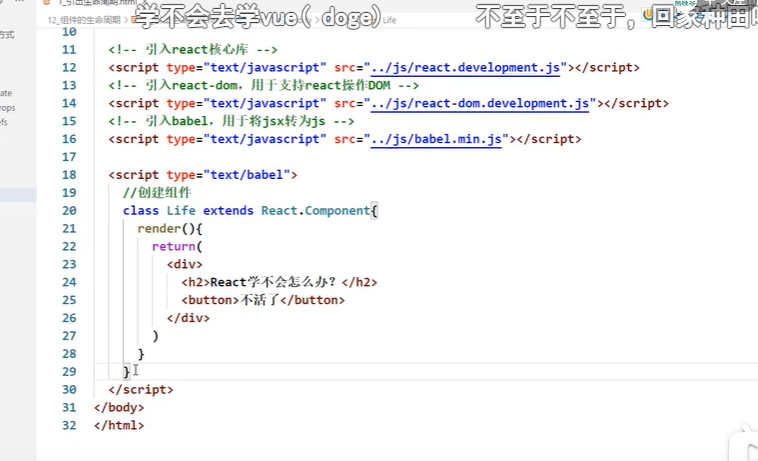This screenshot has width=758, height=461.
Task: Click the //创建组件 comment
Action: click(157, 193)
